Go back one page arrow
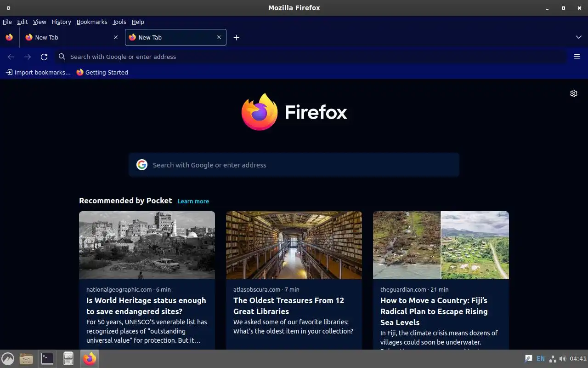This screenshot has width=588, height=368. coord(11,57)
